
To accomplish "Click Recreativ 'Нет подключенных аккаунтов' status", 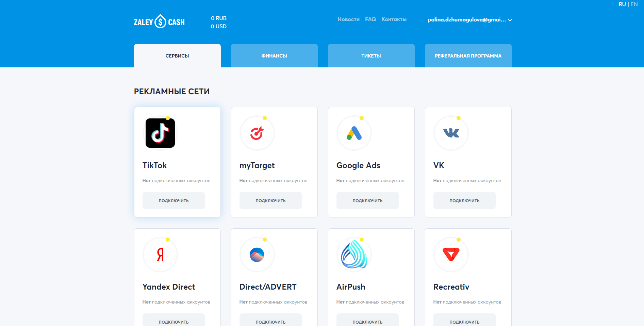I will coord(467,302).
